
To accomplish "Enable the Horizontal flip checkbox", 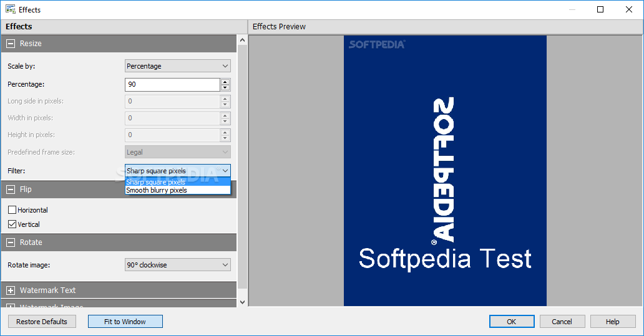I will [12, 210].
